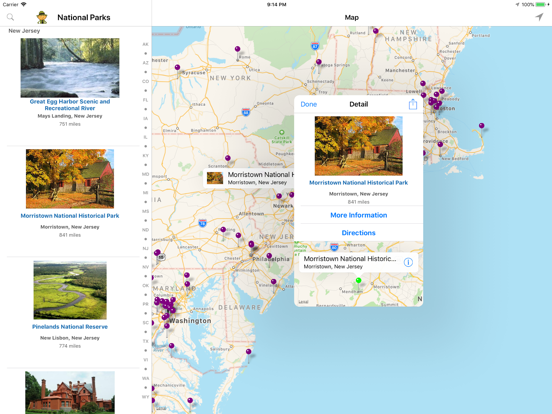Tap the battery indicator in status bar
The image size is (552, 414).
(540, 5)
